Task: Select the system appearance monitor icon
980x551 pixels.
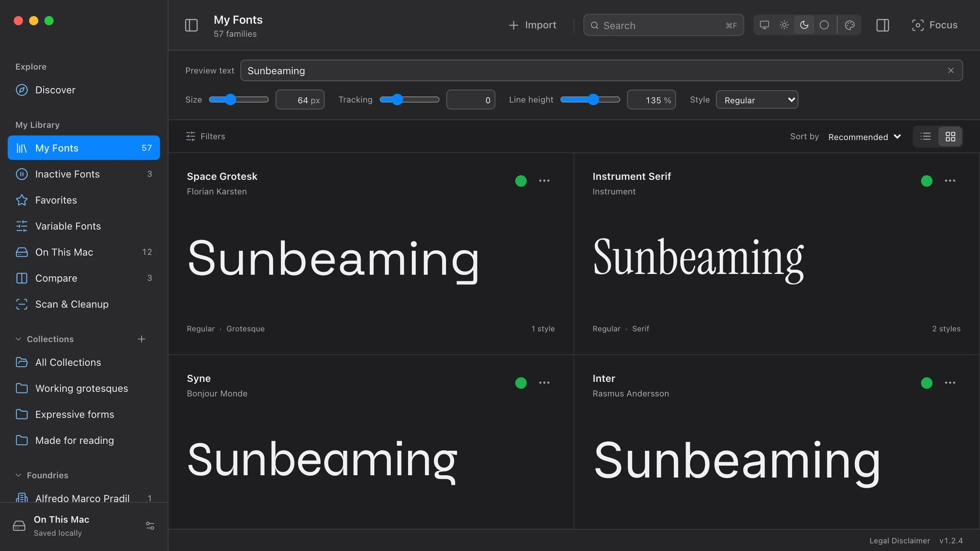Action: 764,25
